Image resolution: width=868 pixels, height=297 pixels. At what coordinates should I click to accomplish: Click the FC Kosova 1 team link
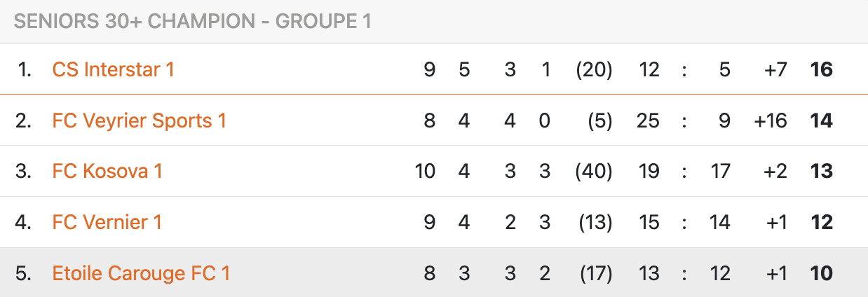click(x=107, y=171)
